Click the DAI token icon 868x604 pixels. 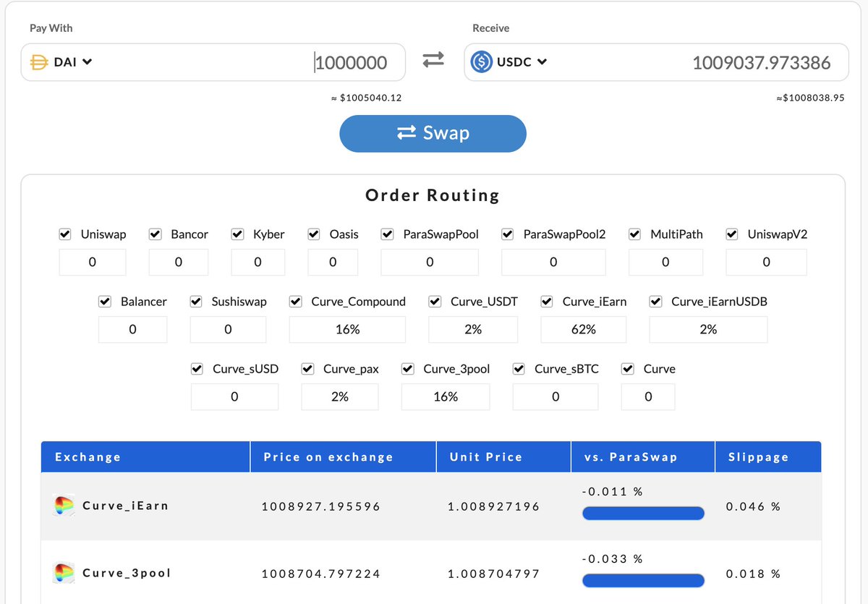pos(38,62)
